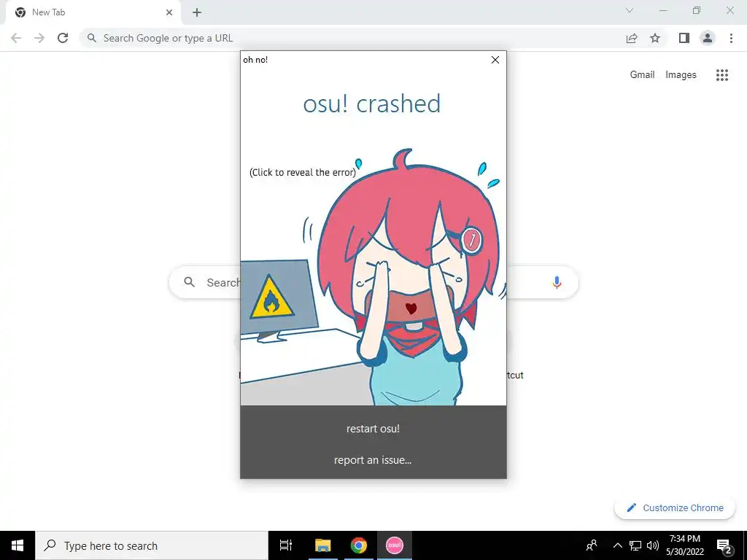
Task: Go forward in Chrome
Action: (x=39, y=38)
